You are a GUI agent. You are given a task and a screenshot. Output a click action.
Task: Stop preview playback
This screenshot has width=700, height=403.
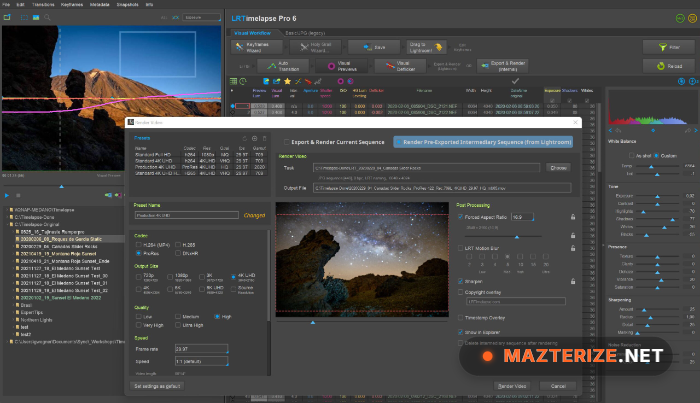18,195
